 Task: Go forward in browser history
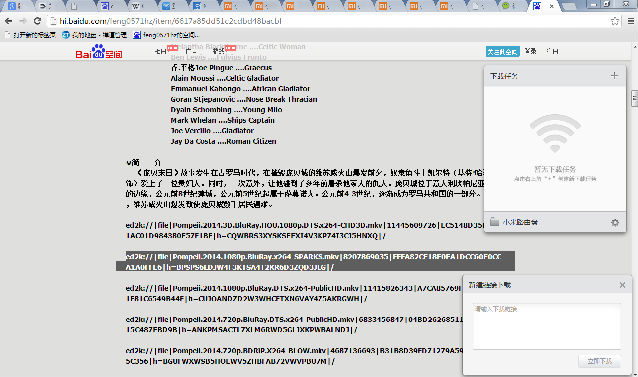pos(23,21)
